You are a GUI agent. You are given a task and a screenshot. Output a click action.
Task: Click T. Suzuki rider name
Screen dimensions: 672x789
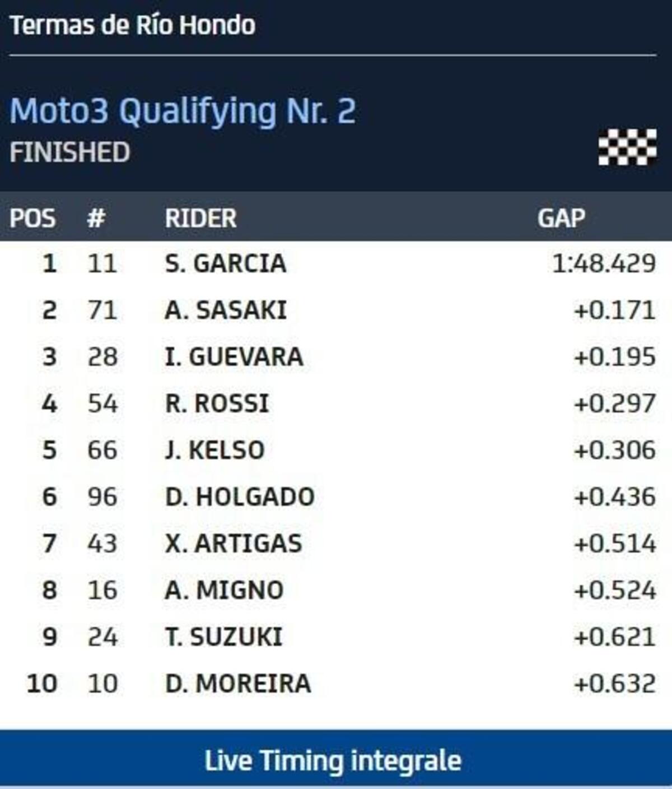pyautogui.click(x=223, y=637)
